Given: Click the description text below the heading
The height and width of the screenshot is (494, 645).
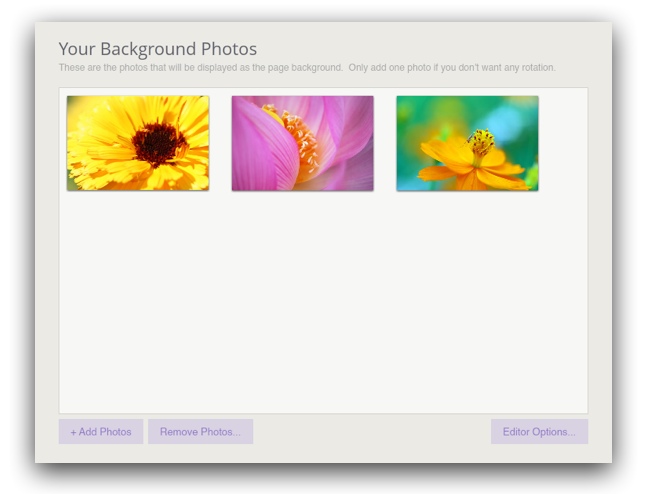Looking at the screenshot, I should click(200, 68).
